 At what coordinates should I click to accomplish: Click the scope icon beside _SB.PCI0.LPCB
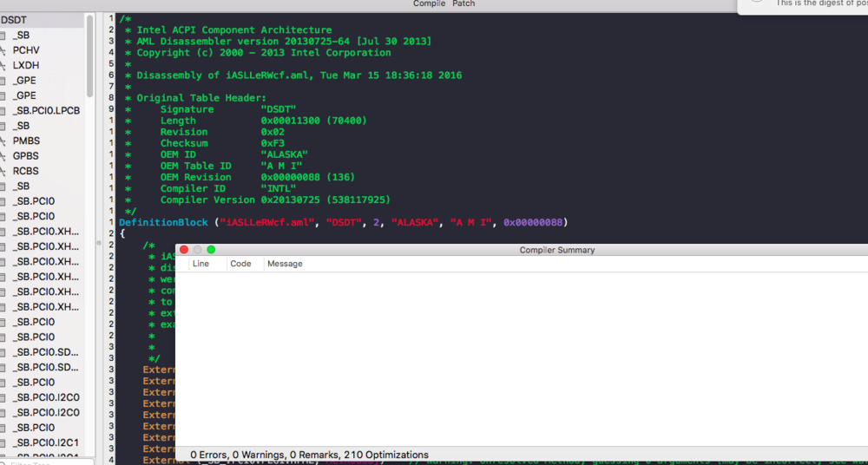tap(3, 111)
